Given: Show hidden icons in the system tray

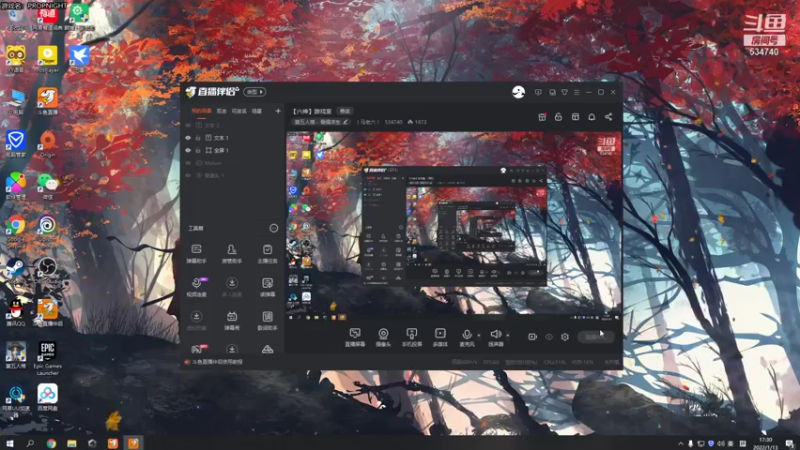Looking at the screenshot, I should (x=680, y=444).
